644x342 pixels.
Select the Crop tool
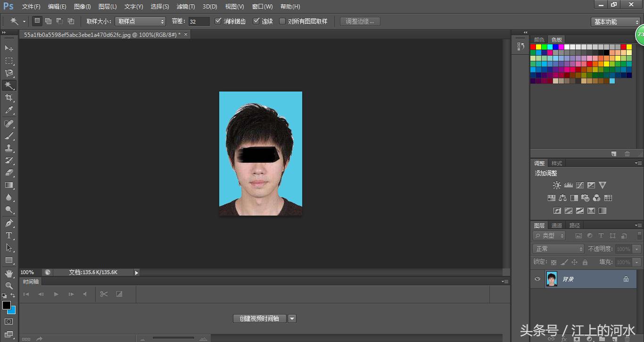pyautogui.click(x=9, y=98)
